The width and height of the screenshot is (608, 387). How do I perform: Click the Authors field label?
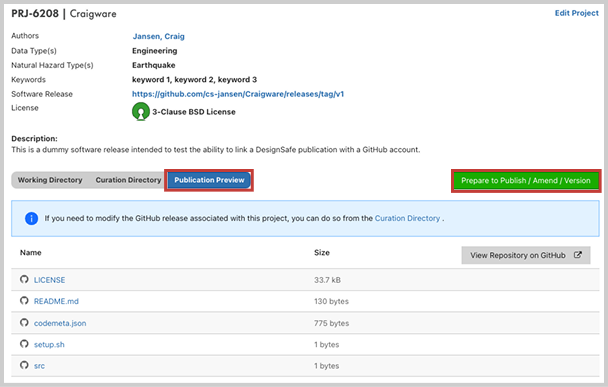click(x=25, y=36)
